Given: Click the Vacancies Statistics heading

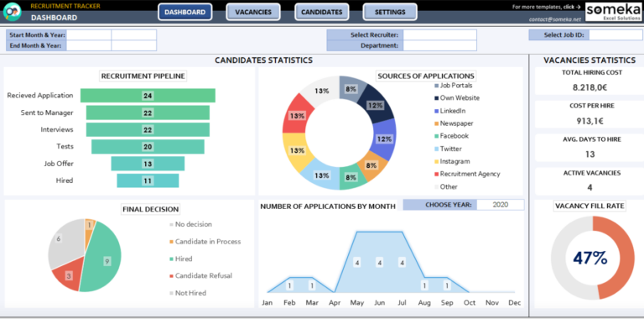Looking at the screenshot, I should tap(589, 60).
